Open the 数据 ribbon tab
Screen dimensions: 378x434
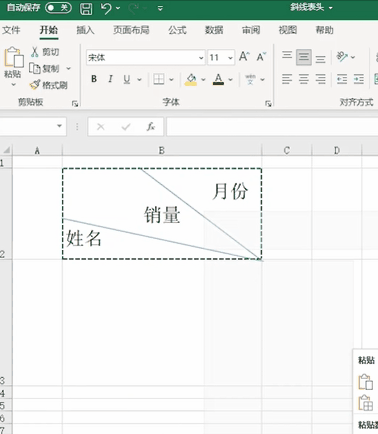tap(214, 30)
